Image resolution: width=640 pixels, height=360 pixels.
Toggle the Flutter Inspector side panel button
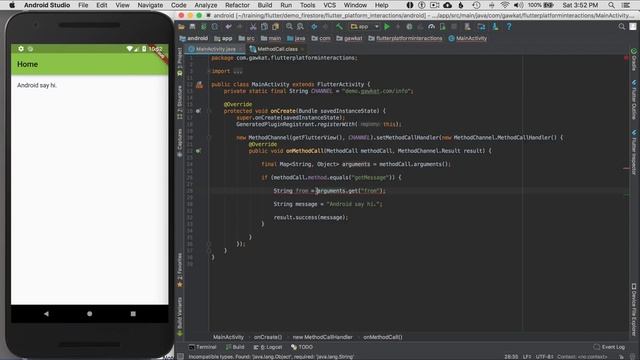coord(634,152)
